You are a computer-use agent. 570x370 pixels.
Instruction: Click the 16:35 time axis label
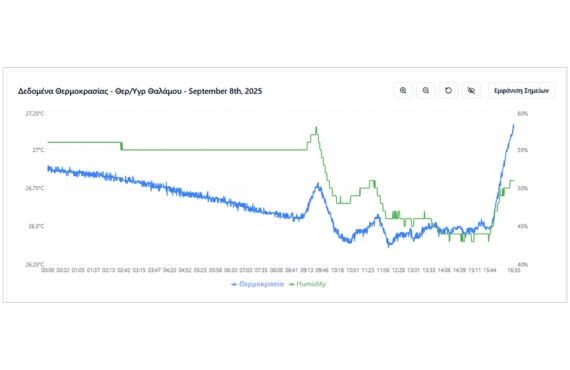514,270
